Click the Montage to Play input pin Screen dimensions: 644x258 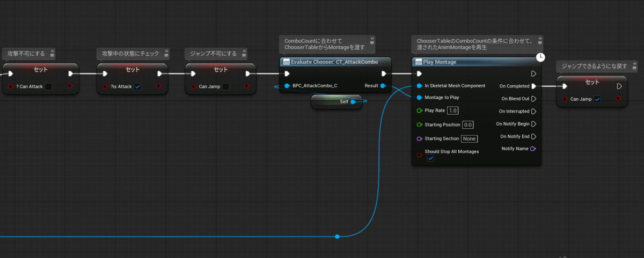(x=419, y=98)
